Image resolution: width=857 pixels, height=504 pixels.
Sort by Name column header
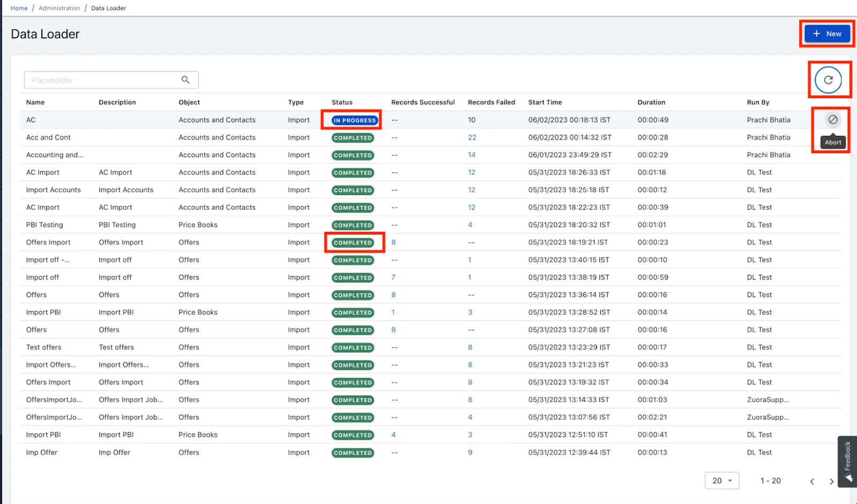click(x=35, y=102)
